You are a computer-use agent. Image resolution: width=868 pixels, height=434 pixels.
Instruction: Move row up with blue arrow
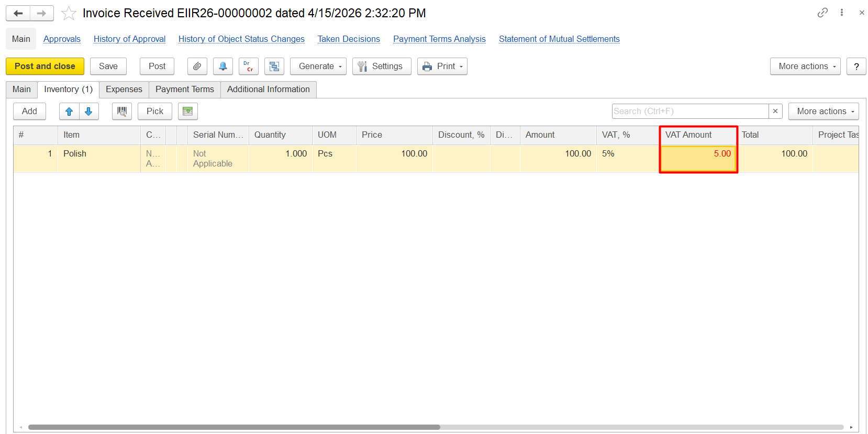click(69, 112)
